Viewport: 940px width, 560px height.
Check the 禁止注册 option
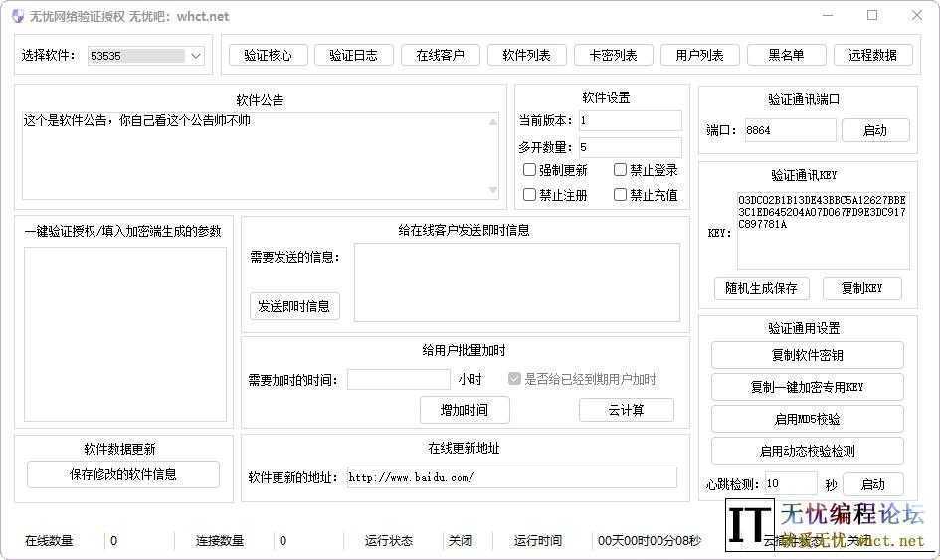coord(530,195)
